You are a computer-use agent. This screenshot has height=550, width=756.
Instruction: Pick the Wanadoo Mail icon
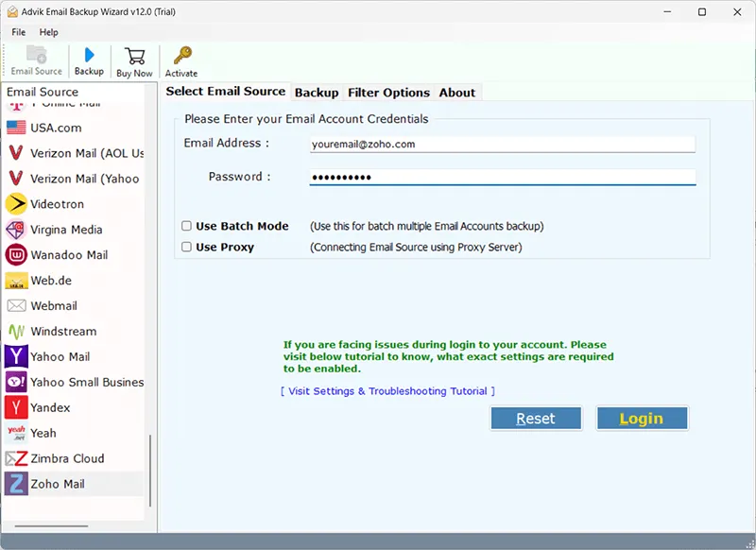(x=16, y=255)
